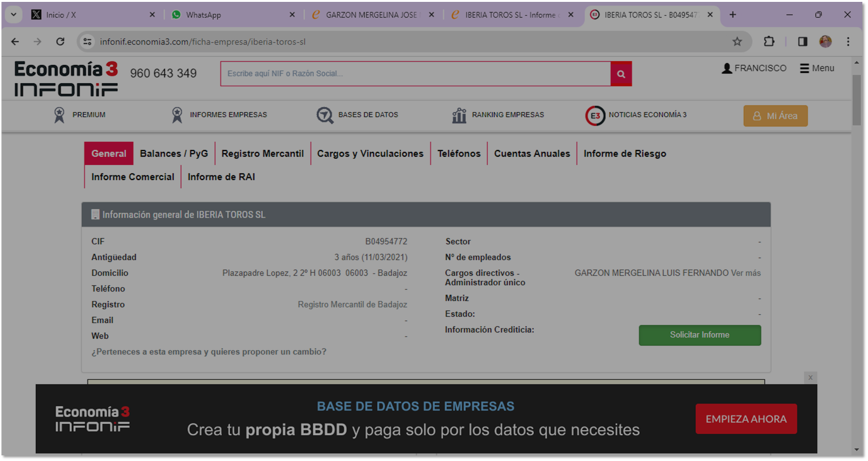Screen dimensions: 868x461
Task: Open the hamburger Menu
Action: point(817,68)
